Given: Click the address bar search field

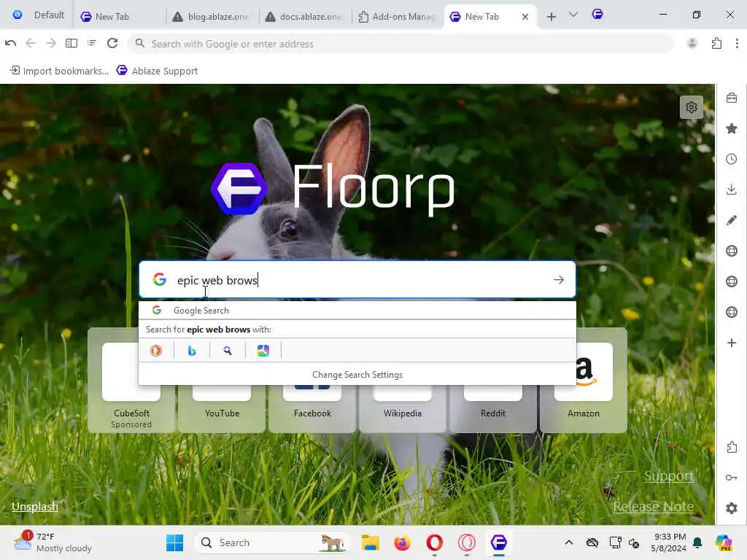Looking at the screenshot, I should [x=400, y=44].
